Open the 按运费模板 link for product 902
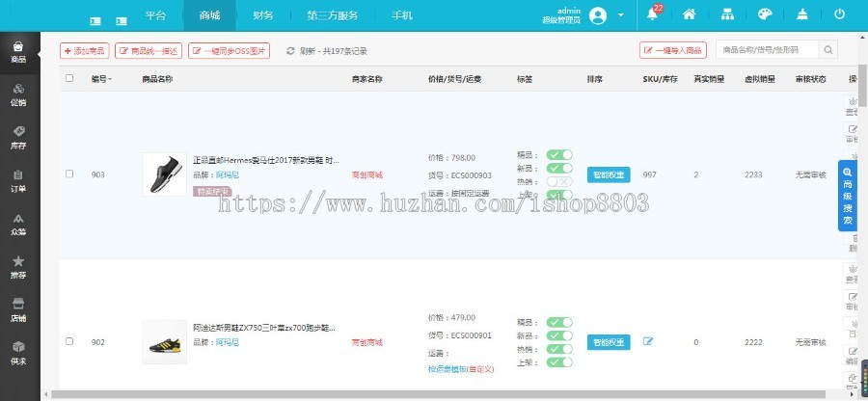 coord(448,368)
